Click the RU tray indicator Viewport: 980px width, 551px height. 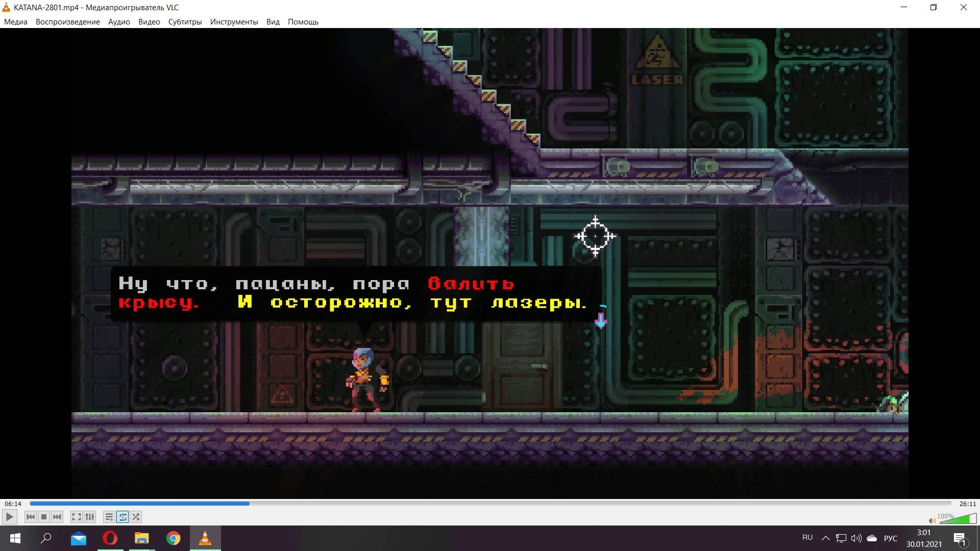coord(807,537)
